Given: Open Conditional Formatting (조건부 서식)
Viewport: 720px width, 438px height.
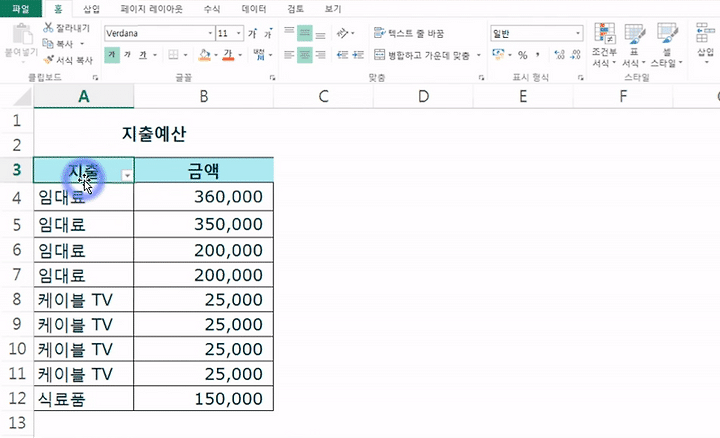Looking at the screenshot, I should coord(604,45).
